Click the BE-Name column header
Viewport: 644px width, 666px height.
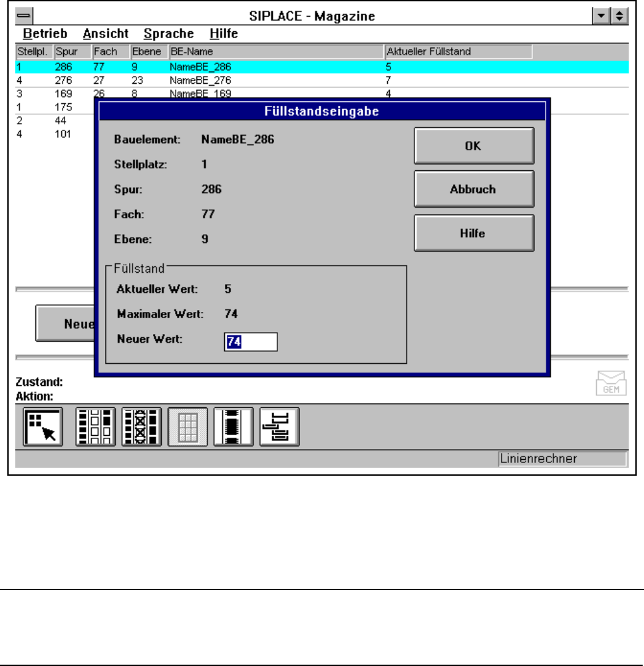click(x=277, y=51)
